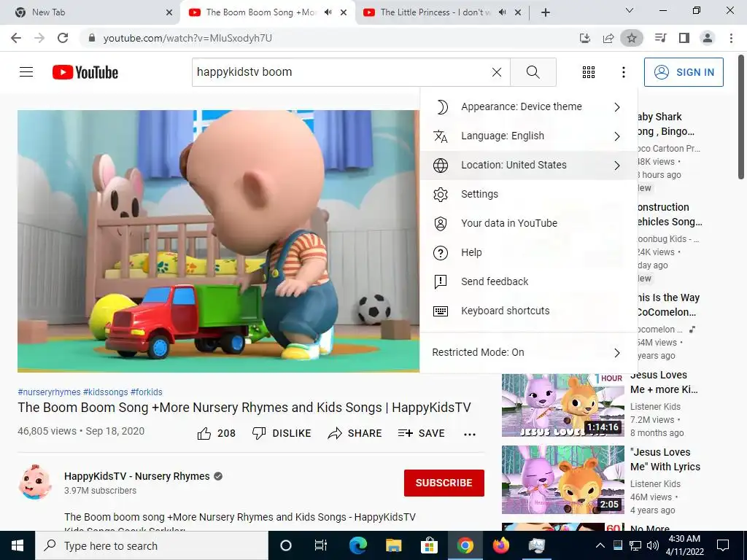Expand Location: United States submenu
This screenshot has width=747, height=560.
click(x=529, y=165)
